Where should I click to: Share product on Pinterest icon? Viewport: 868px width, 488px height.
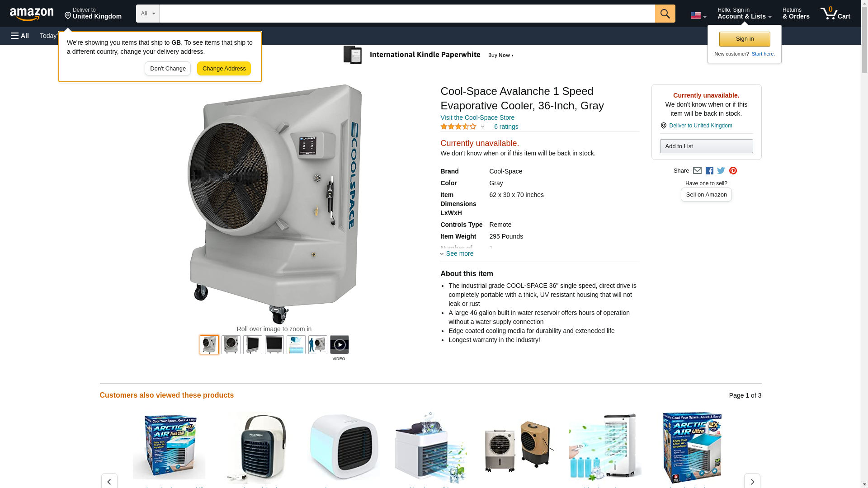click(733, 171)
